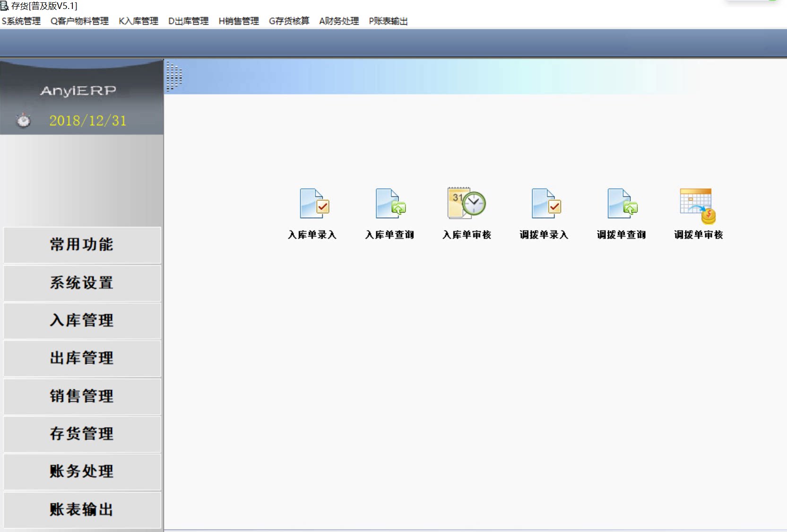Open the D出库管理 menu
The width and height of the screenshot is (787, 532).
click(x=188, y=21)
